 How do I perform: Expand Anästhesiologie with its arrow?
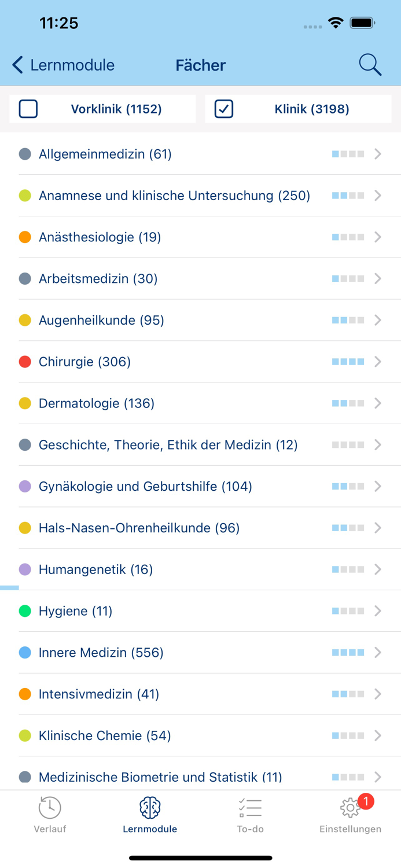pyautogui.click(x=378, y=237)
